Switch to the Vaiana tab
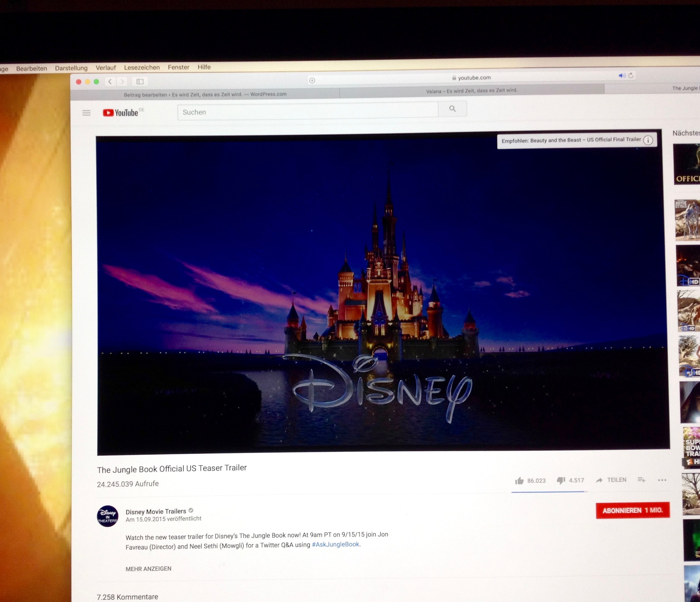The height and width of the screenshot is (602, 700). point(471,90)
